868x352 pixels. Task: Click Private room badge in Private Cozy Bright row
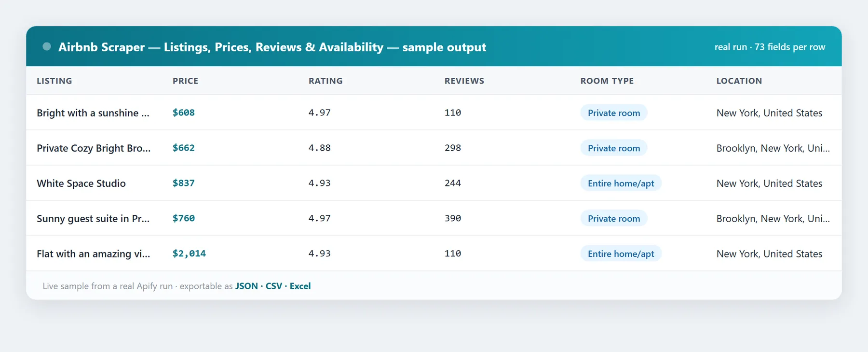614,148
